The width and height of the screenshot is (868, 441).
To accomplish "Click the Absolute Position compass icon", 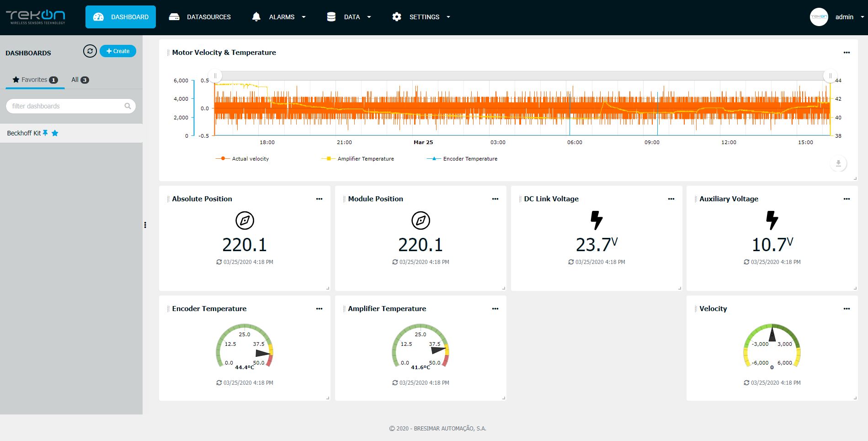I will click(x=245, y=220).
